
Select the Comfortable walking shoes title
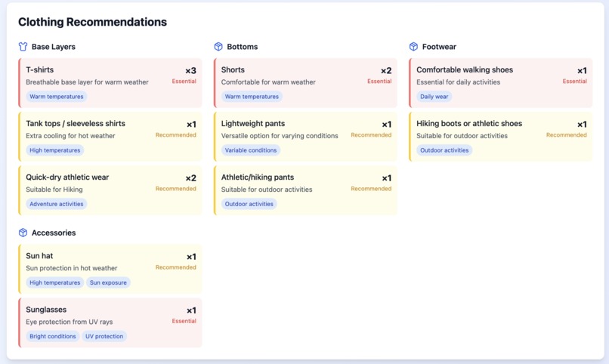465,69
